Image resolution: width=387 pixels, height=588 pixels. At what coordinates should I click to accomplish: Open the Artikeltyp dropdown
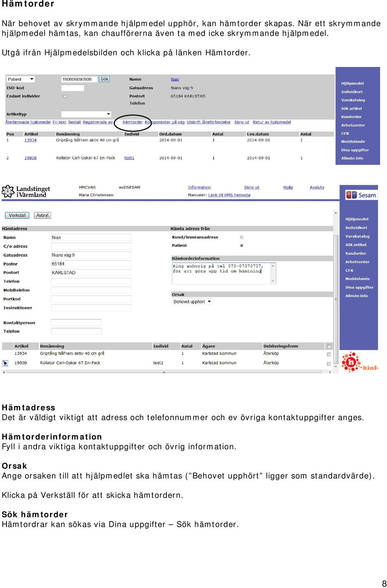click(x=86, y=114)
